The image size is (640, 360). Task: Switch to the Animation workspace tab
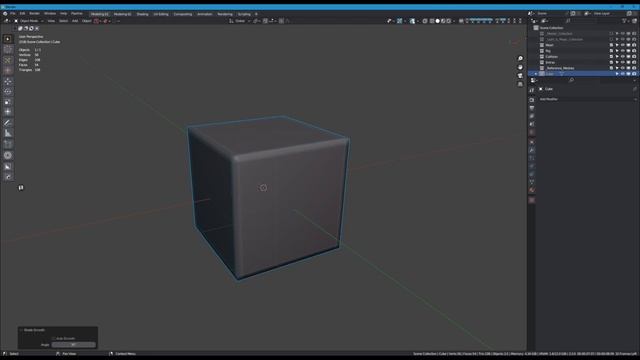204,14
